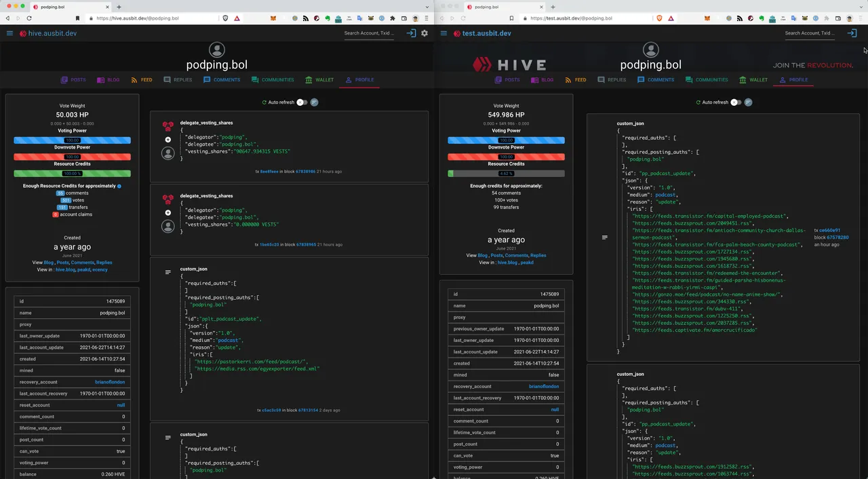Click search account field in test.ausbit.dev
Screen dimensions: 868x479
[810, 33]
